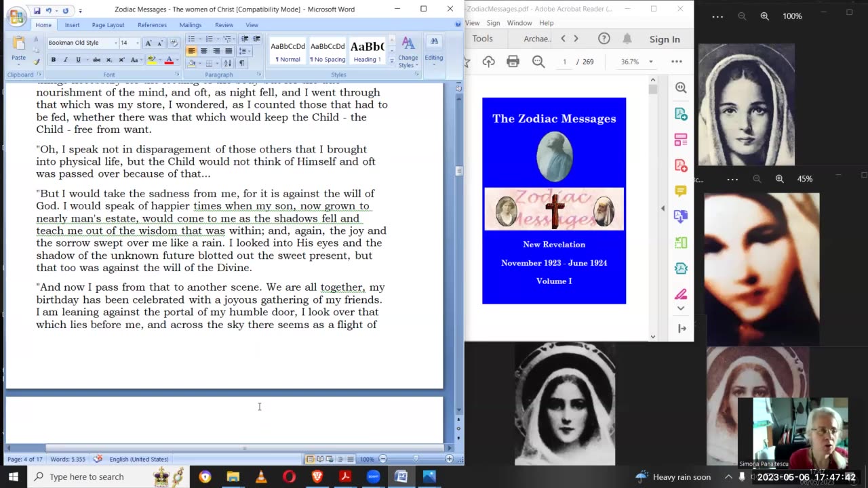This screenshot has height=488, width=868.
Task: Switch to the Insert ribbon tab
Action: click(x=72, y=25)
